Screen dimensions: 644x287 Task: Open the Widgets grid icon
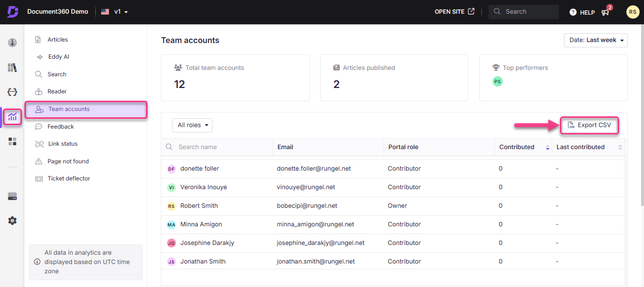pyautogui.click(x=12, y=141)
